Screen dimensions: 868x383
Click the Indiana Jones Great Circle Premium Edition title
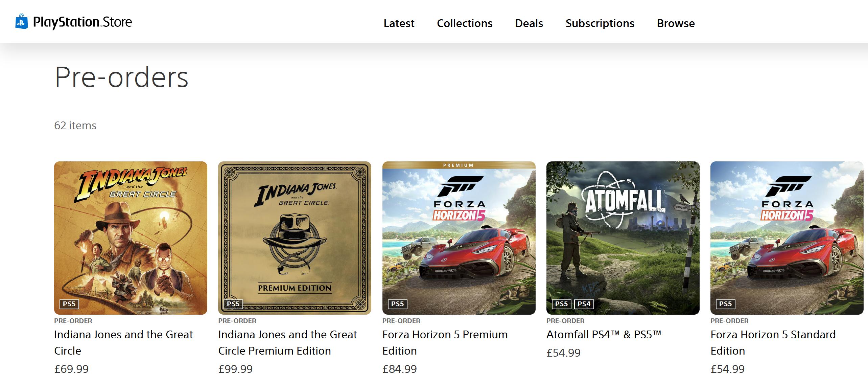pos(287,342)
